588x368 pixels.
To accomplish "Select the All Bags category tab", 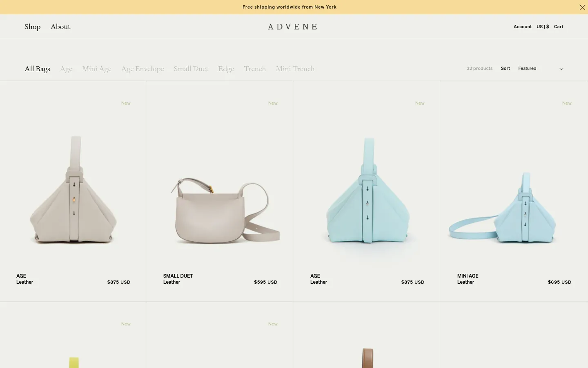I will tap(37, 69).
